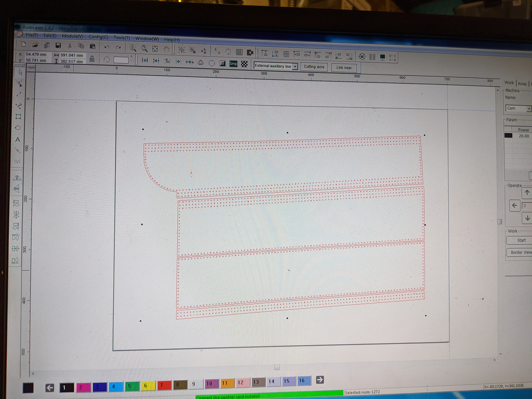Open the External auxiliary line dropdown

[x=295, y=66]
